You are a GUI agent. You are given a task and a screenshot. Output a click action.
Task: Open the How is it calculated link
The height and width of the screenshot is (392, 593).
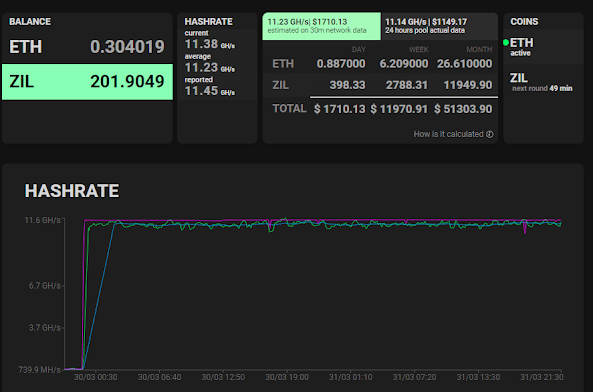point(453,134)
